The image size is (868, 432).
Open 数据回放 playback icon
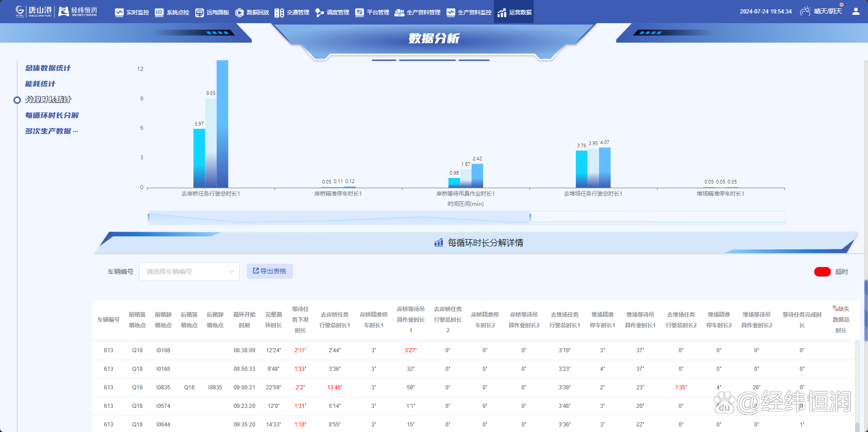239,13
